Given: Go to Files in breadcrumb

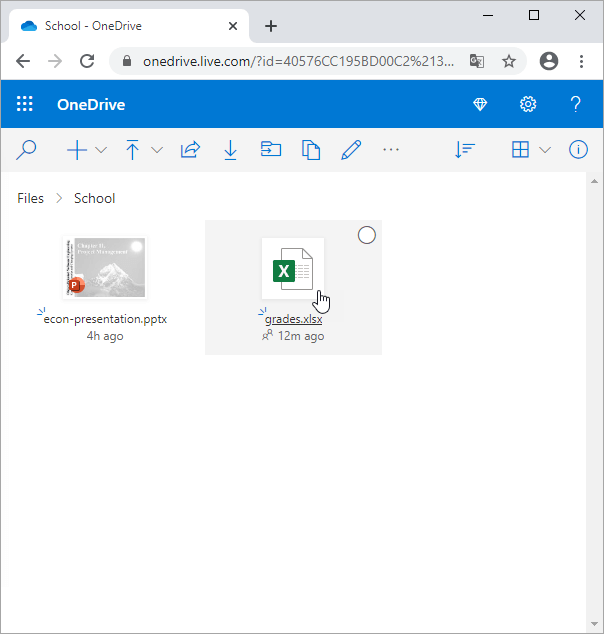Looking at the screenshot, I should [x=31, y=198].
